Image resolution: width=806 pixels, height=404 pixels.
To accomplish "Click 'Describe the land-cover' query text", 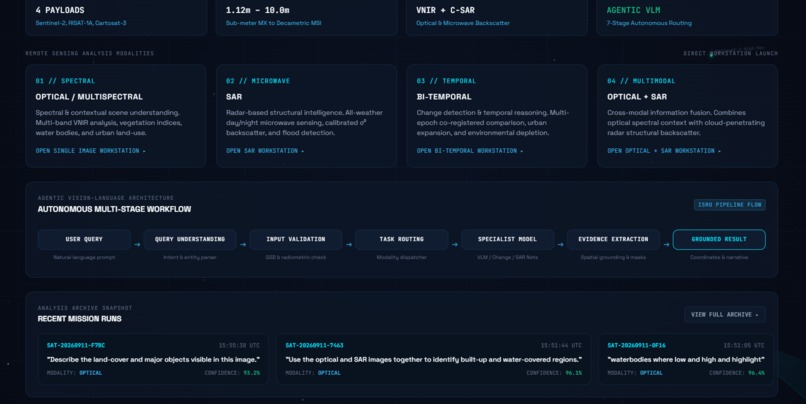I will 153,359.
